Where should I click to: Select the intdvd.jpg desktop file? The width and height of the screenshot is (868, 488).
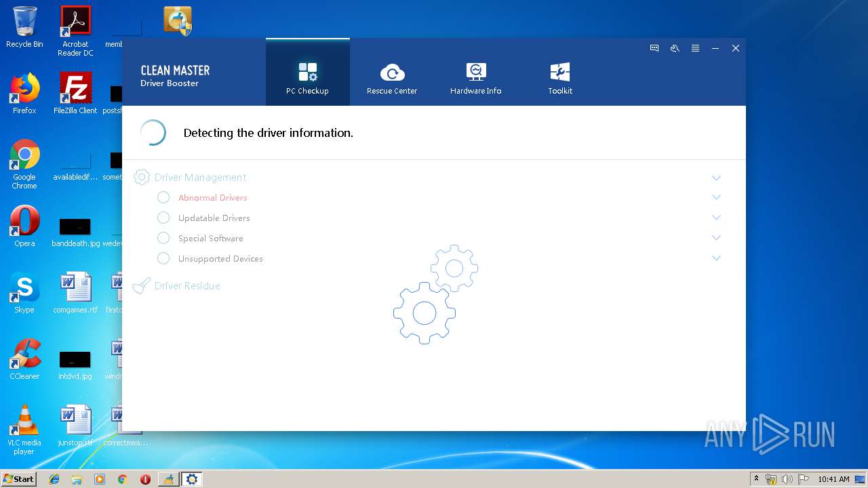click(75, 365)
